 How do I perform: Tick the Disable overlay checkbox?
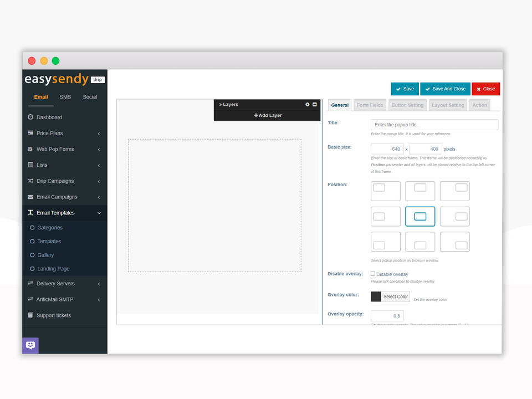click(373, 274)
